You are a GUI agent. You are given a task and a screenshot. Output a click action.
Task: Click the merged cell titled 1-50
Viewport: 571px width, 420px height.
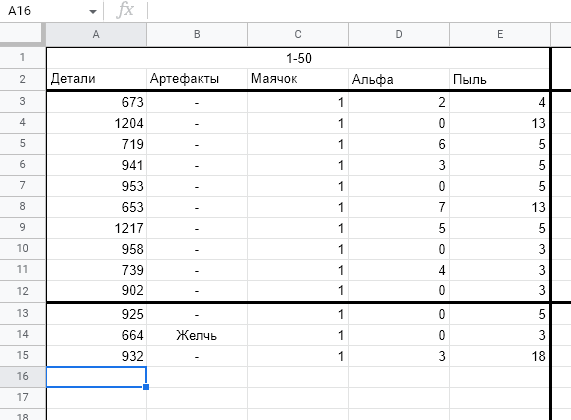(298, 58)
